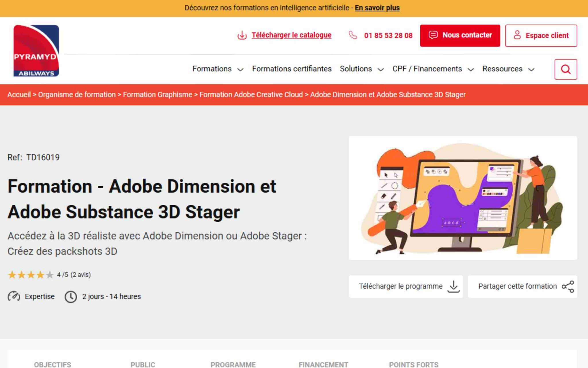The width and height of the screenshot is (588, 368).
Task: Follow the En savoir plus link
Action: tap(377, 8)
